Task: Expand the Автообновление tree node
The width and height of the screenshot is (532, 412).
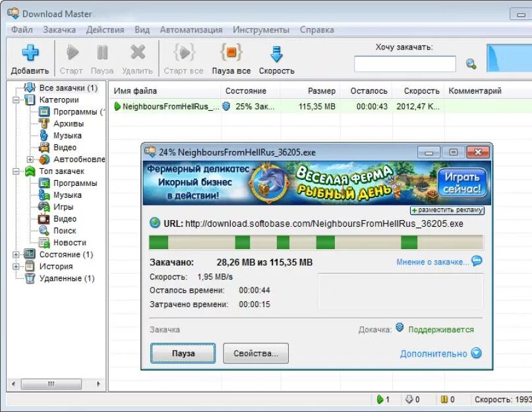Action: tap(30, 159)
